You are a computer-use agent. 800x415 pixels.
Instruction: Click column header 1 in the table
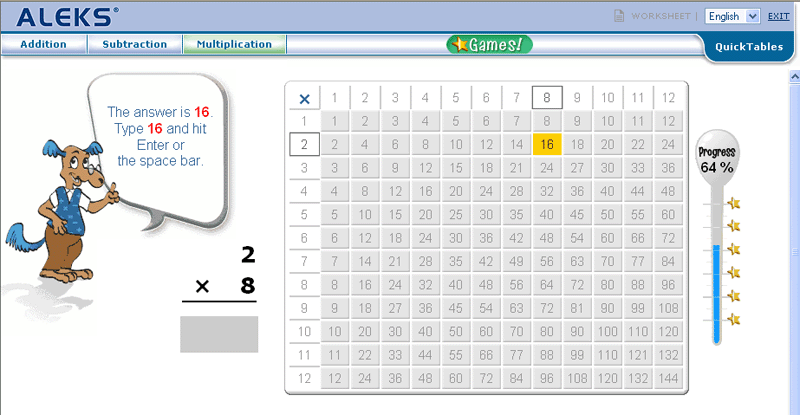pyautogui.click(x=334, y=97)
